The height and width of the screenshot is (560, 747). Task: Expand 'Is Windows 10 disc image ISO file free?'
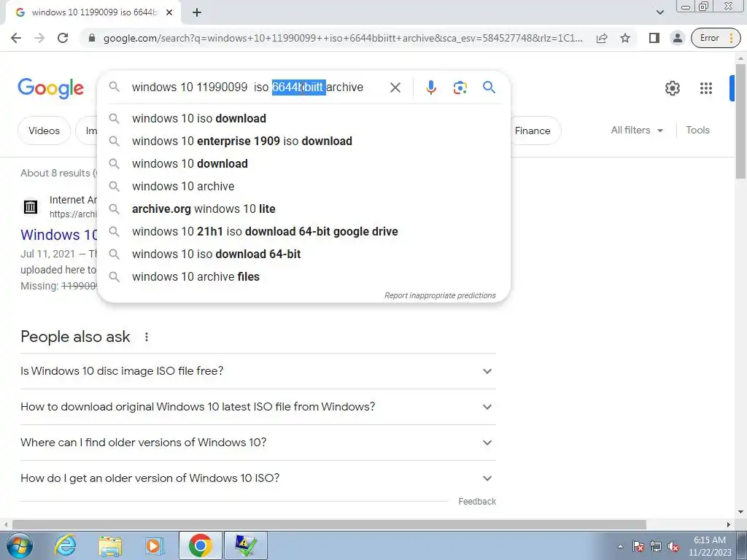(x=258, y=371)
